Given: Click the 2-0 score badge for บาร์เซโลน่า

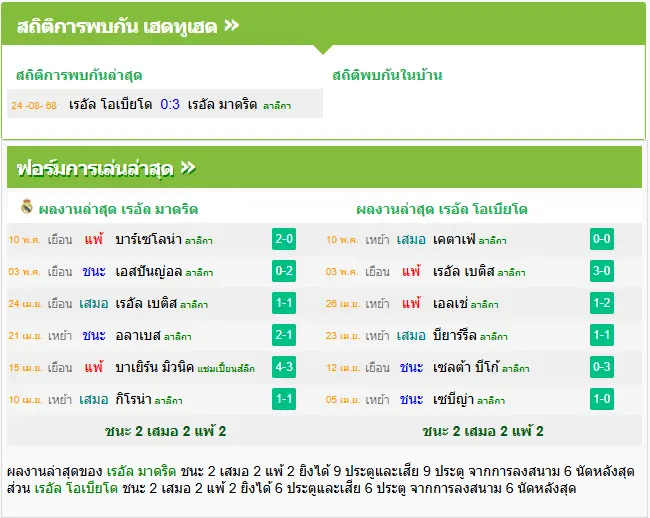Looking at the screenshot, I should pos(284,239).
